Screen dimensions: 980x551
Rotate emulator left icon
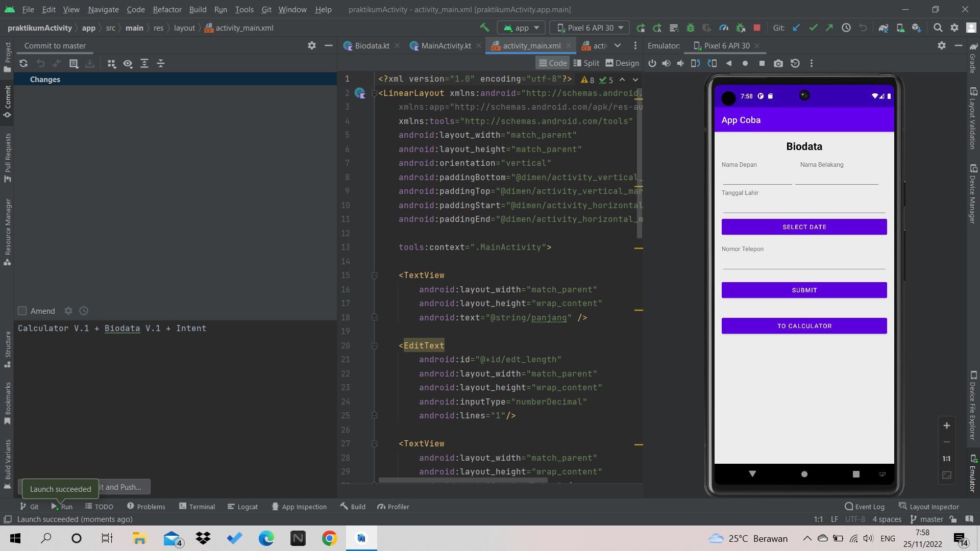coord(695,63)
